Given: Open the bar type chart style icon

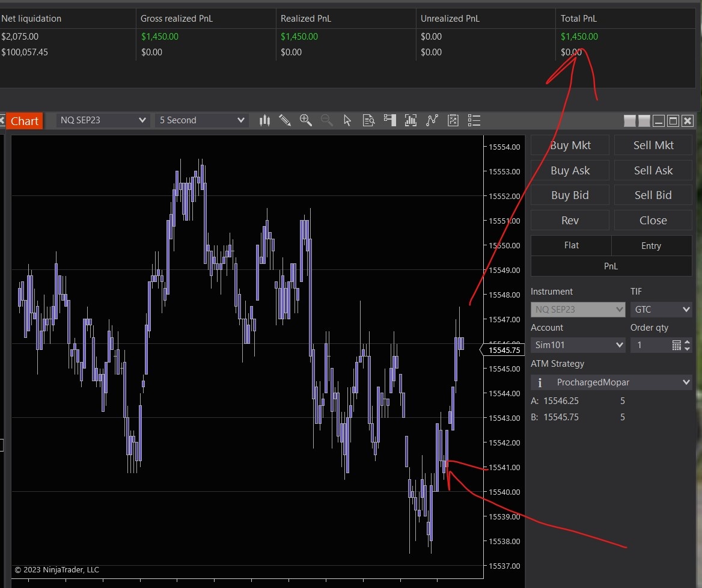Looking at the screenshot, I should click(264, 121).
